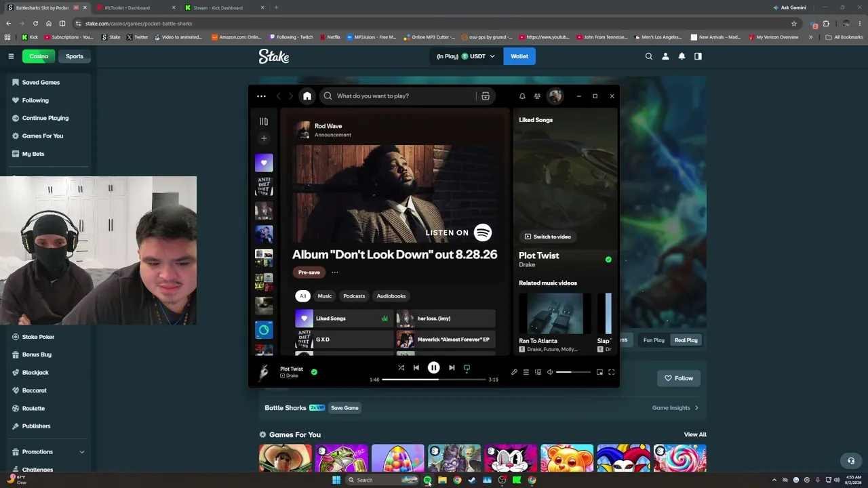Adjust the Spotify volume slider
The width and height of the screenshot is (868, 488).
573,372
